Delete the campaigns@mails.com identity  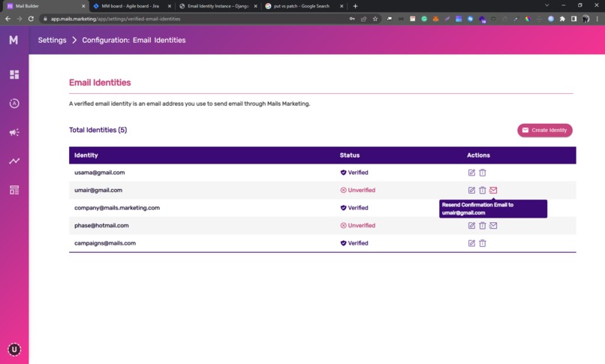click(483, 243)
